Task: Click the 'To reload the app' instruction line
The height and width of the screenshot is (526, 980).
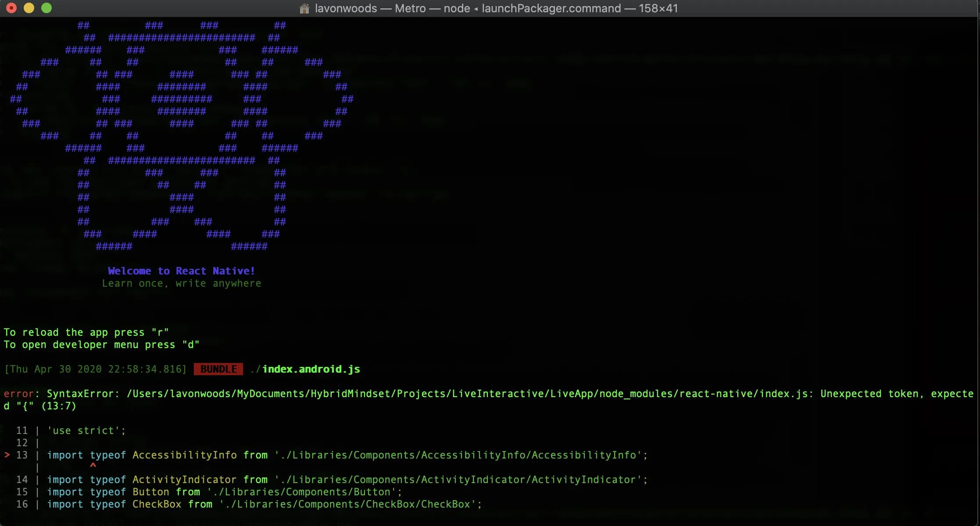Action: point(86,332)
